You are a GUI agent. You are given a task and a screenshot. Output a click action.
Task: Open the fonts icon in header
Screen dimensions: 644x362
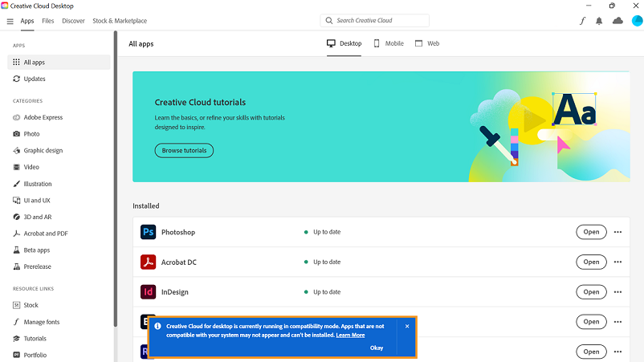tap(582, 21)
